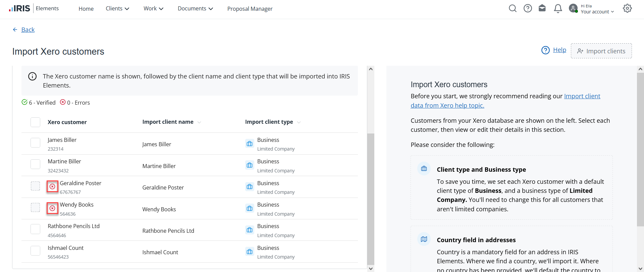Click the map icon beside Country field heading
This screenshot has width=644, height=272.
click(x=424, y=239)
